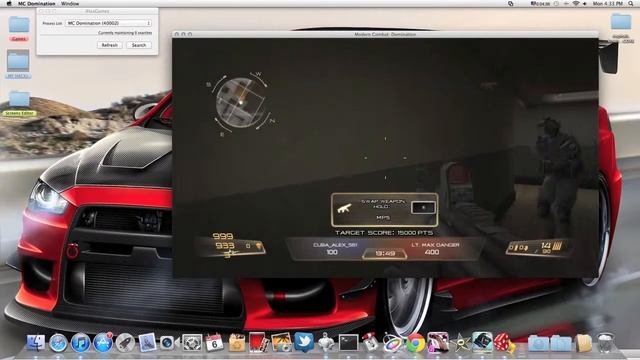Screen dimensions: 640x360
Task: Open the Calendar icon in dock
Action: pyautogui.click(x=214, y=342)
